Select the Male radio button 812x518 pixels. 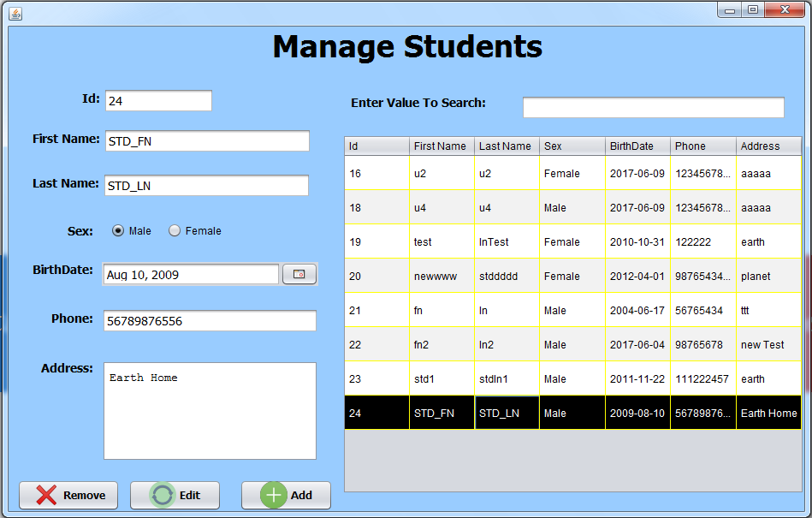point(117,230)
